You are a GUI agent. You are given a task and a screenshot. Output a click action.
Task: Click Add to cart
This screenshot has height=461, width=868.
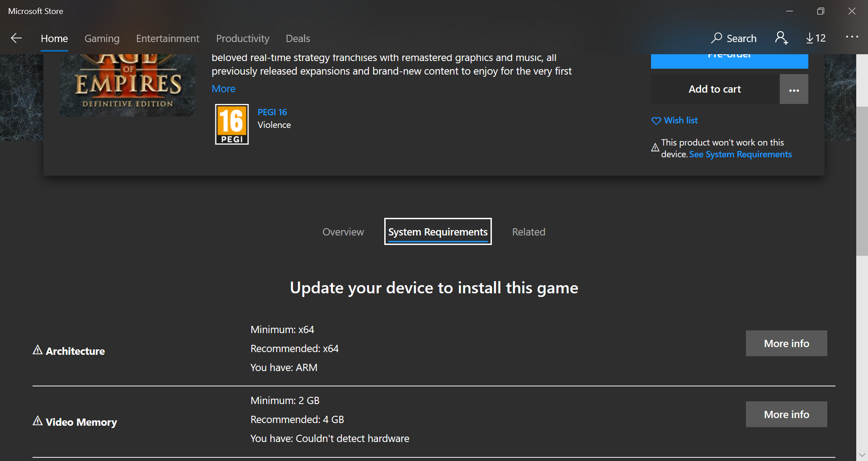715,89
